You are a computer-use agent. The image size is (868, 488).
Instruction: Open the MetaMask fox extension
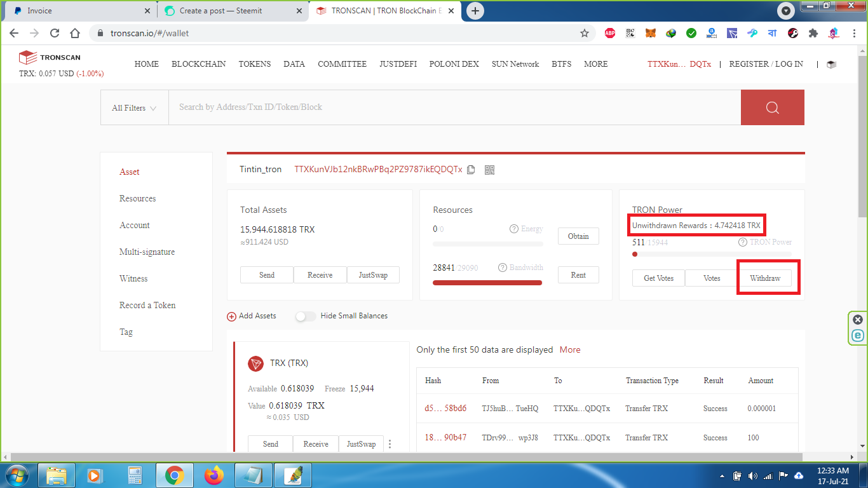pos(651,33)
